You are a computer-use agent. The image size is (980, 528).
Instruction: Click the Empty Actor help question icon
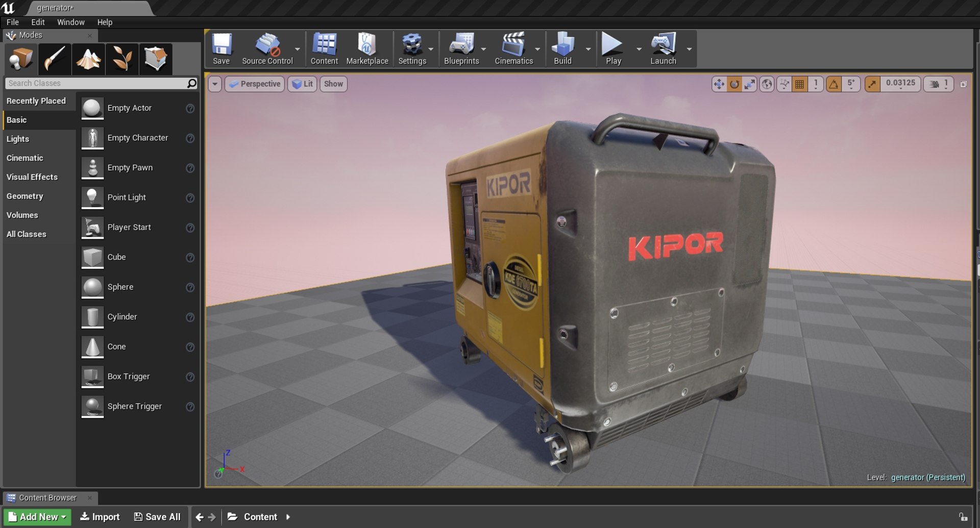190,108
